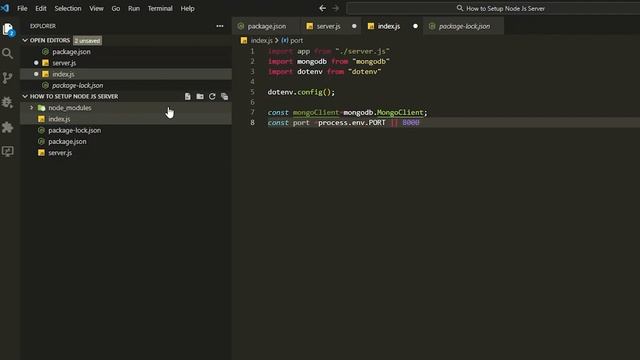Screen dimensions: 640x360
Task: Open the Explorer view in activity bar
Action: point(8,29)
